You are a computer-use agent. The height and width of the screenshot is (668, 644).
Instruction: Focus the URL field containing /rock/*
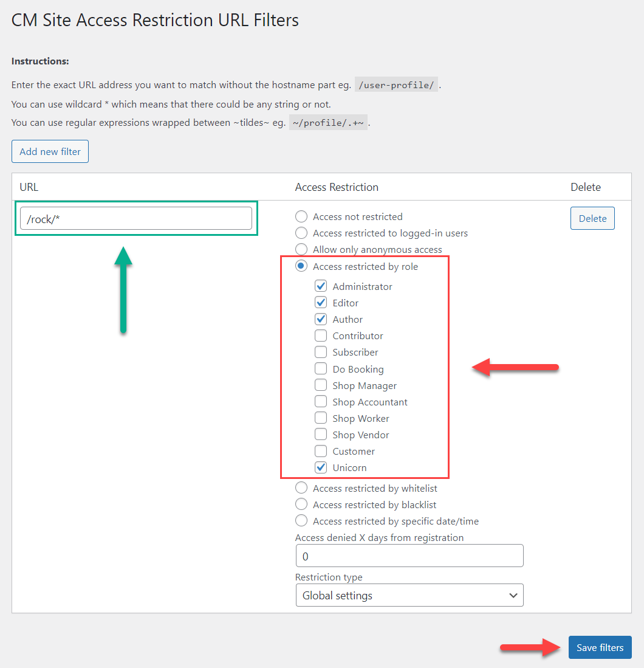pyautogui.click(x=136, y=219)
